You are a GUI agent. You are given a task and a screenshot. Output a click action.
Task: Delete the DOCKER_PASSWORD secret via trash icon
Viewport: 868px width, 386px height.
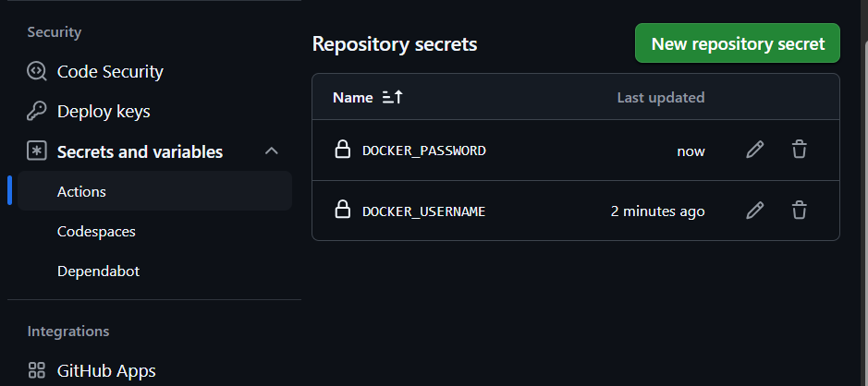799,150
